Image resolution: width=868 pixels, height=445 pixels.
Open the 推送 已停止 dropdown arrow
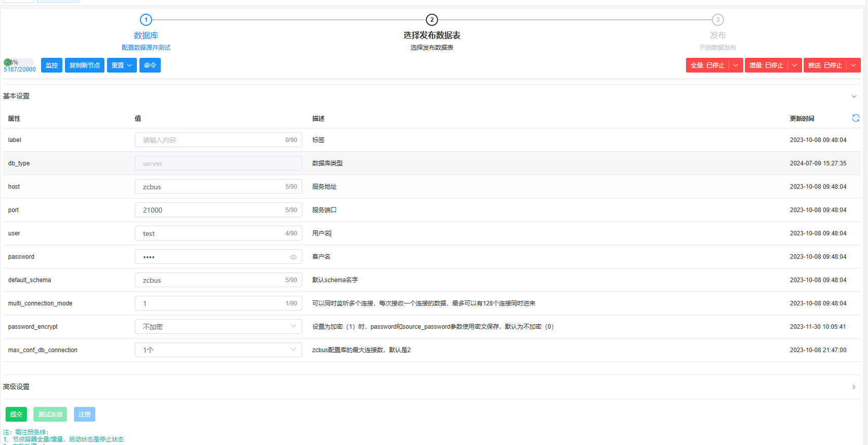click(x=853, y=65)
